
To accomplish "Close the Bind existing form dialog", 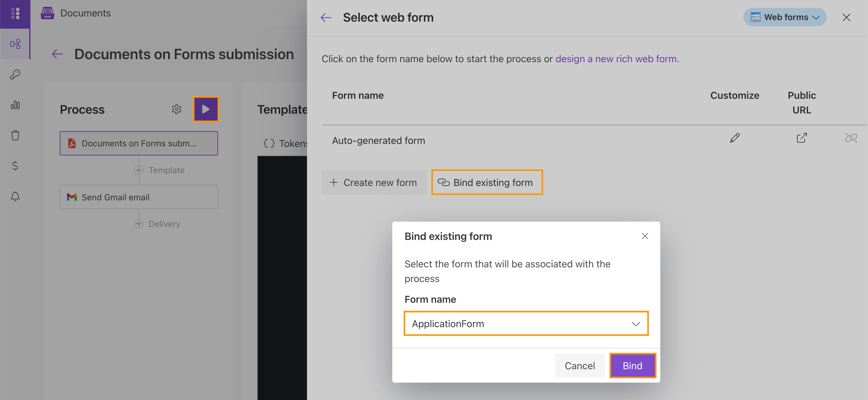I will tap(644, 236).
